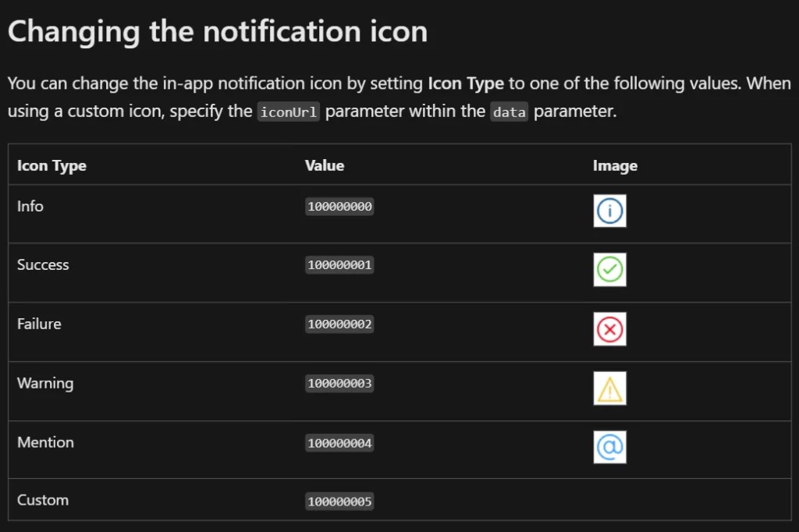This screenshot has height=532, width=799.
Task: Click the value 100000000 code
Action: [339, 207]
